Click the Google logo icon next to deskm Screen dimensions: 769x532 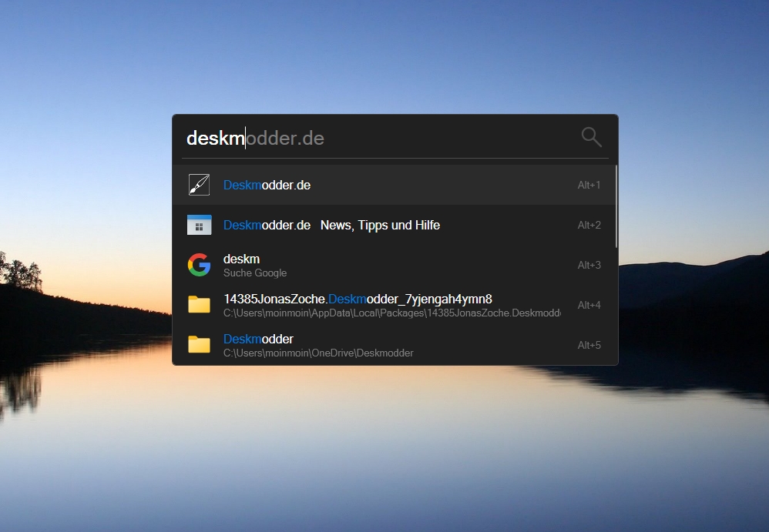[x=199, y=265]
